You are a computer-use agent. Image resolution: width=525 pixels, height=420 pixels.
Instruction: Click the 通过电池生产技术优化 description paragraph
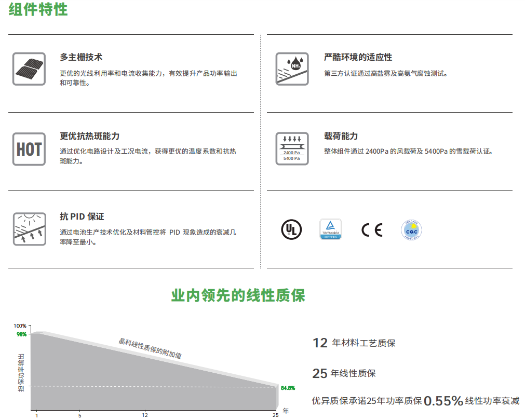(148, 237)
